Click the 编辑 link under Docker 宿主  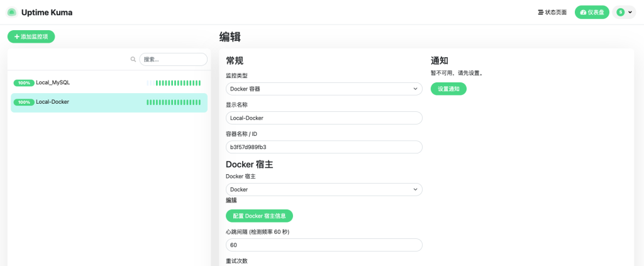click(231, 201)
